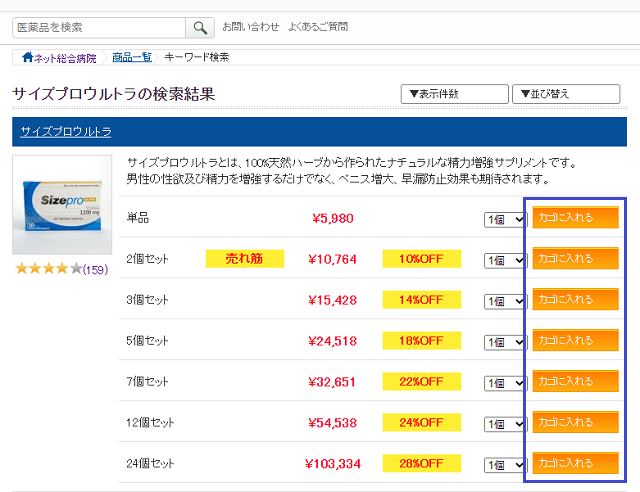The width and height of the screenshot is (640, 492).
Task: Click the 14%OFF badge
Action: (x=422, y=300)
